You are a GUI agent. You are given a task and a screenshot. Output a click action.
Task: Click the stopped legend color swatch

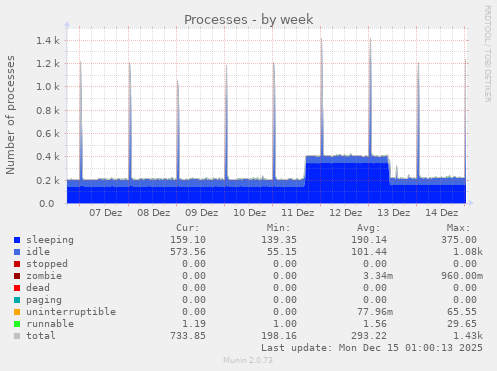[x=17, y=264]
